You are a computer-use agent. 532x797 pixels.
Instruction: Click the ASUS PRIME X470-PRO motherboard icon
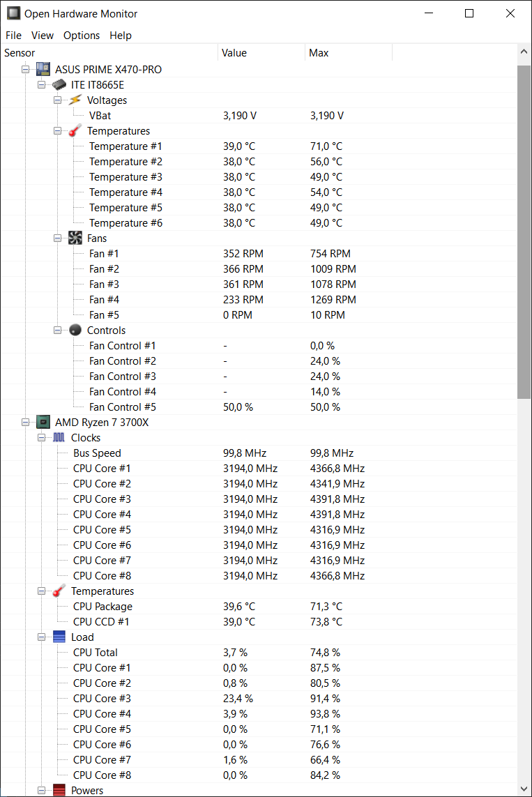click(43, 69)
